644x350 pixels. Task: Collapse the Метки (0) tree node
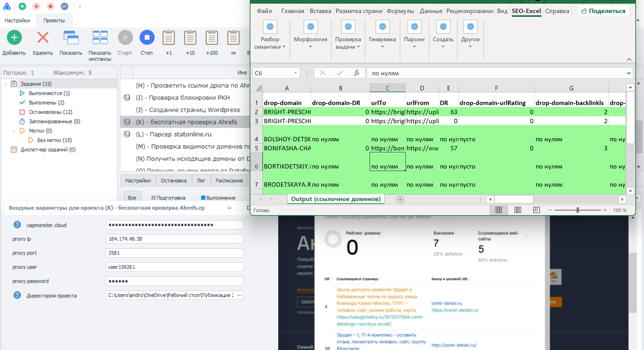pos(14,131)
